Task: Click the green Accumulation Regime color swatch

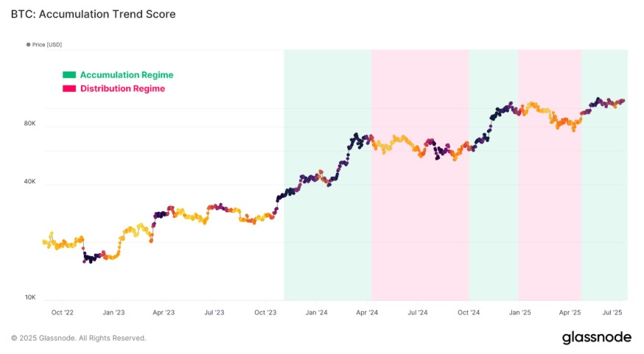Action: tap(69, 74)
